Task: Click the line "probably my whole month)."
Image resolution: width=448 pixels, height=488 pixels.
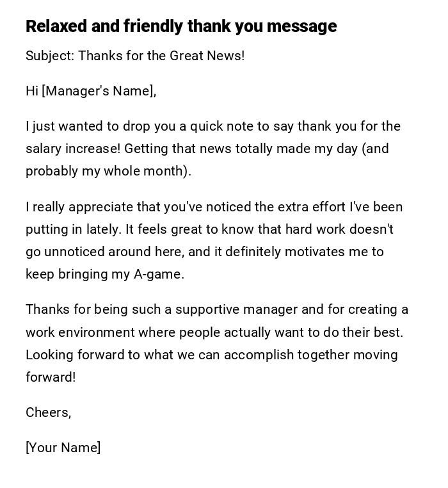Action: pos(108,171)
